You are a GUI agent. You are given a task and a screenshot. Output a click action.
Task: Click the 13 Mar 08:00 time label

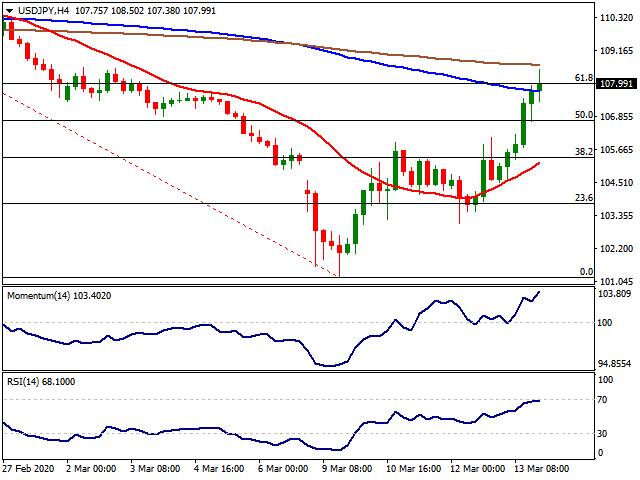pos(542,468)
